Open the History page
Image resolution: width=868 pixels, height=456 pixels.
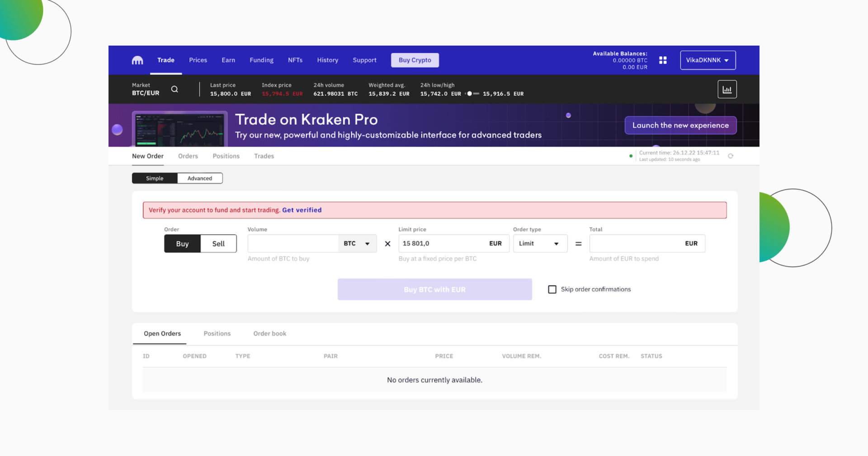point(327,60)
